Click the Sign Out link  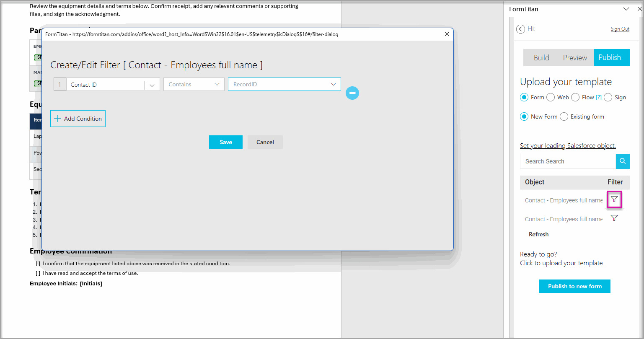(620, 29)
